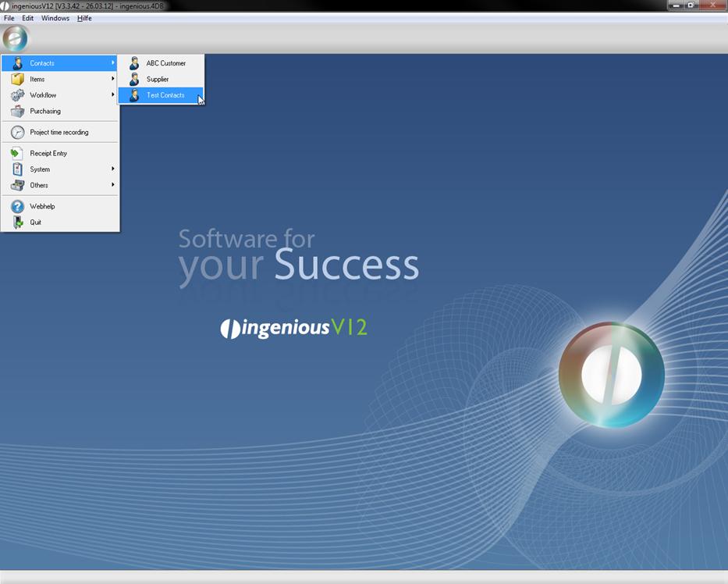The width and height of the screenshot is (728, 584).
Task: Expand the Items submenu arrow
Action: point(112,79)
